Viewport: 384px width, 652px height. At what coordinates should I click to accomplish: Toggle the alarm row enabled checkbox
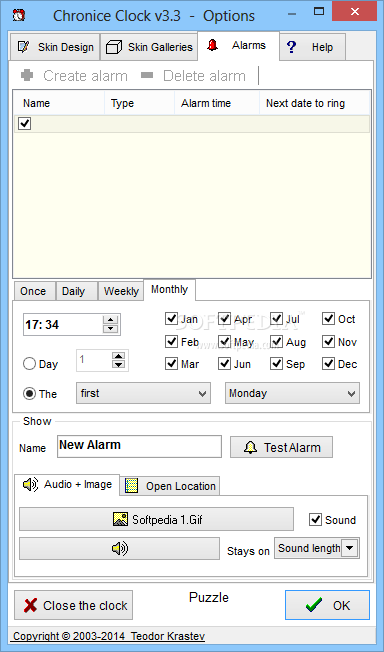[25, 123]
